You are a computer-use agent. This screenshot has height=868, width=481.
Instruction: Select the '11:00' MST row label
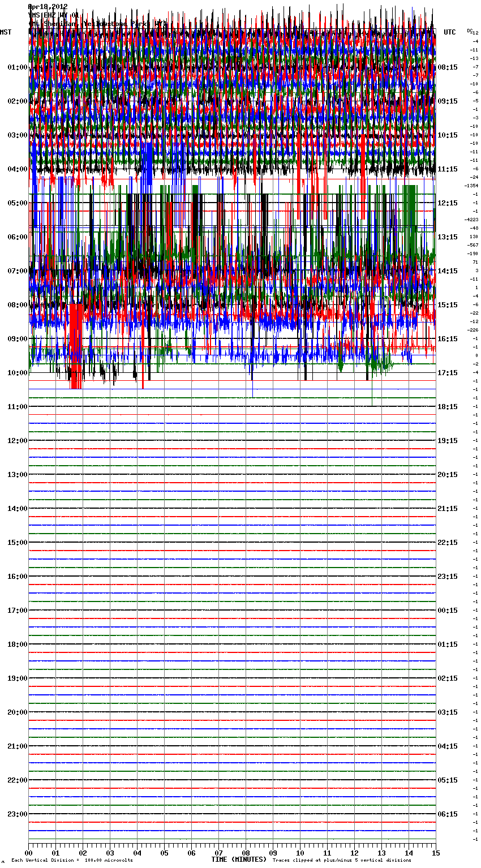click(x=18, y=407)
